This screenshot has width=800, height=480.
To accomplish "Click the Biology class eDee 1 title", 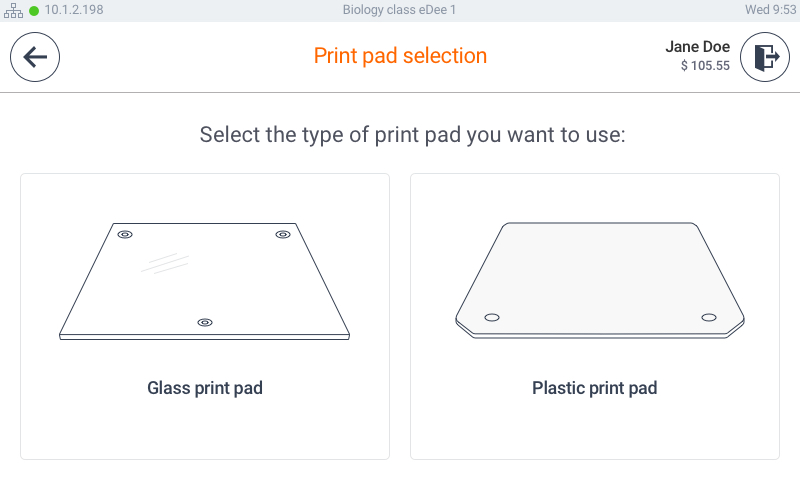I will pos(399,10).
